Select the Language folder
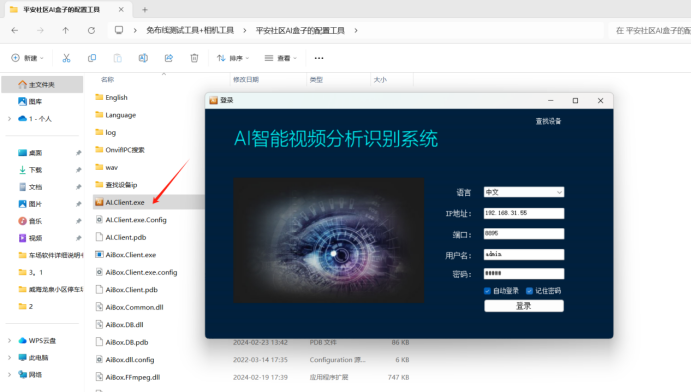 click(x=120, y=115)
